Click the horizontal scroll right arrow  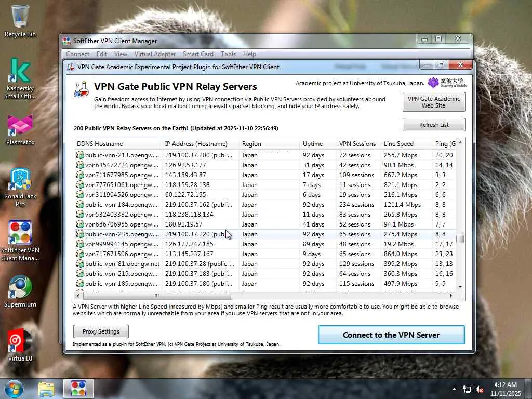(451, 296)
